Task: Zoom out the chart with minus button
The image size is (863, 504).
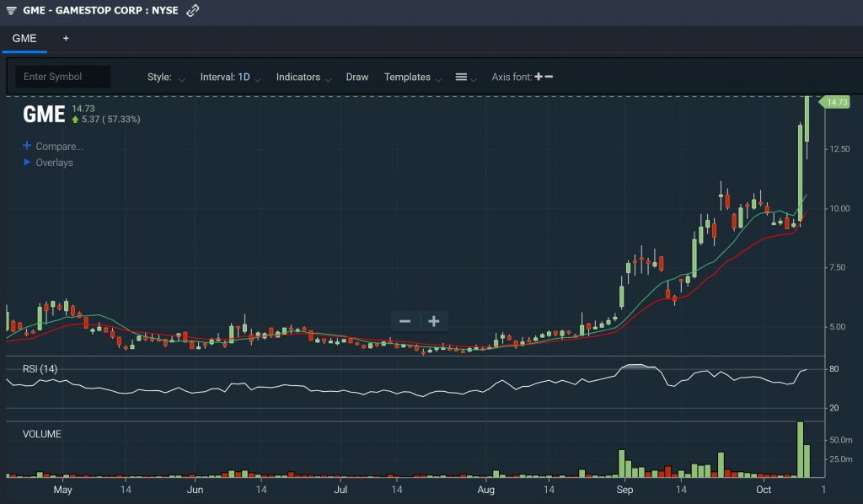Action: click(x=405, y=321)
